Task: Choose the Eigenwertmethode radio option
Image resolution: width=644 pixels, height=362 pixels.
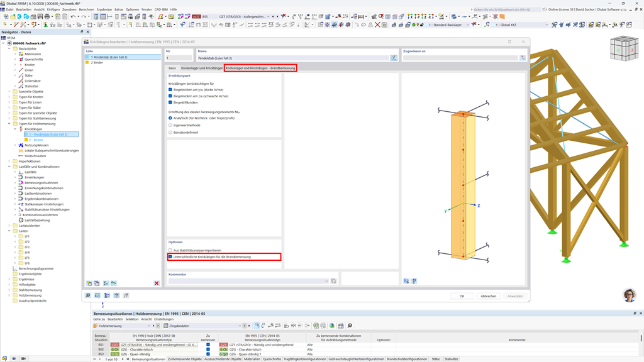Action: click(170, 125)
